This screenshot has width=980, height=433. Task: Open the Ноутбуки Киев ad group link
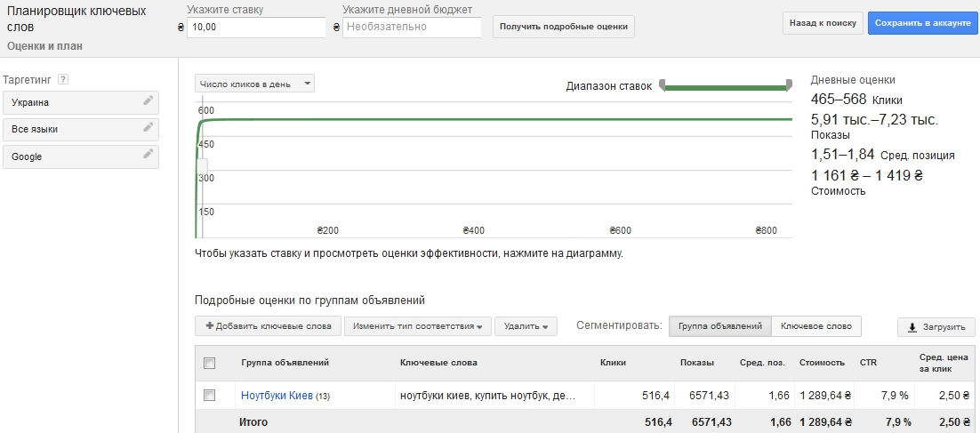pyautogui.click(x=277, y=396)
